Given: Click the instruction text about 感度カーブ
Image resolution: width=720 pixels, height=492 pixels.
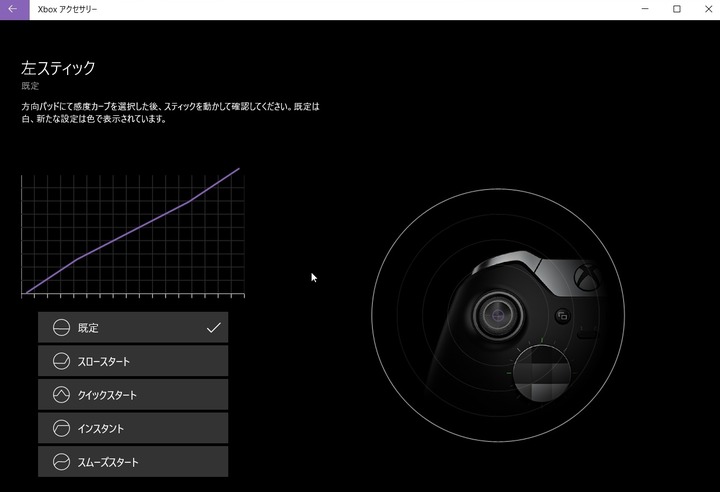Looking at the screenshot, I should pyautogui.click(x=170, y=113).
